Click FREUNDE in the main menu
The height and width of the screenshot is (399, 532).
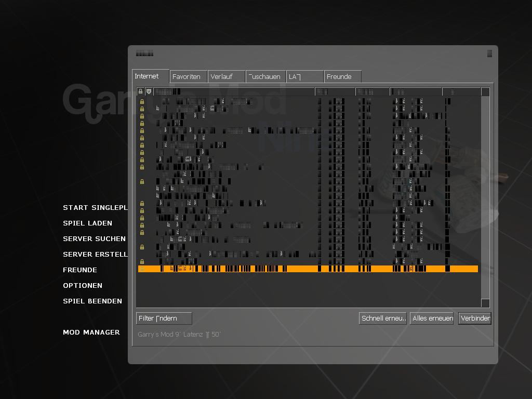click(80, 270)
